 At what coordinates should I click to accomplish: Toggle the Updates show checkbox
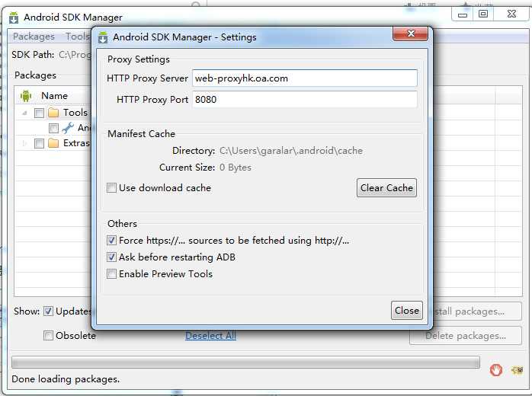click(x=48, y=311)
